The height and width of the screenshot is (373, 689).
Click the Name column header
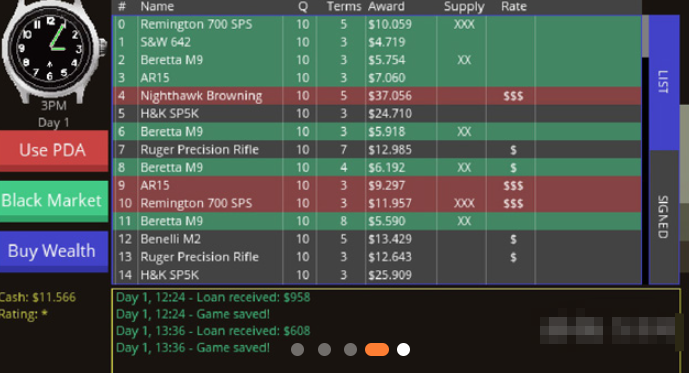click(157, 7)
